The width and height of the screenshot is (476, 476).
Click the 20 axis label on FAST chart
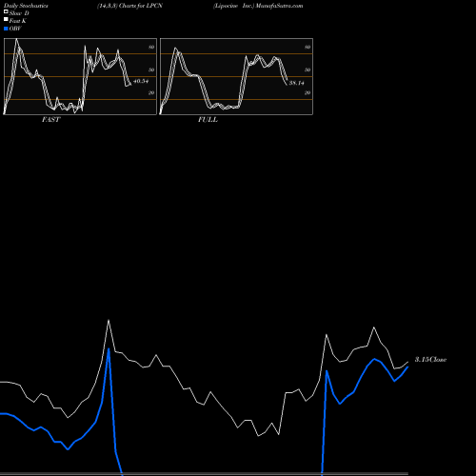click(151, 92)
